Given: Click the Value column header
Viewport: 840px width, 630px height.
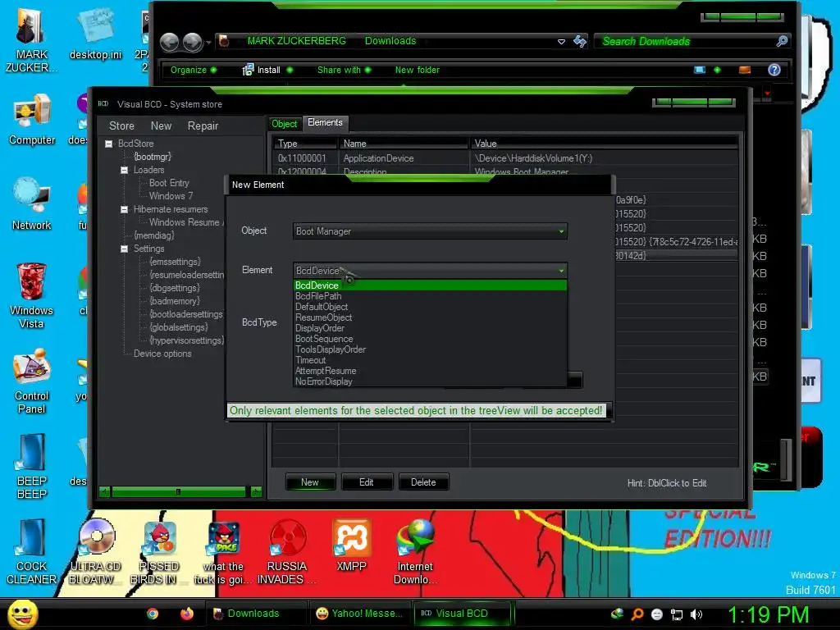Looking at the screenshot, I should (x=604, y=144).
